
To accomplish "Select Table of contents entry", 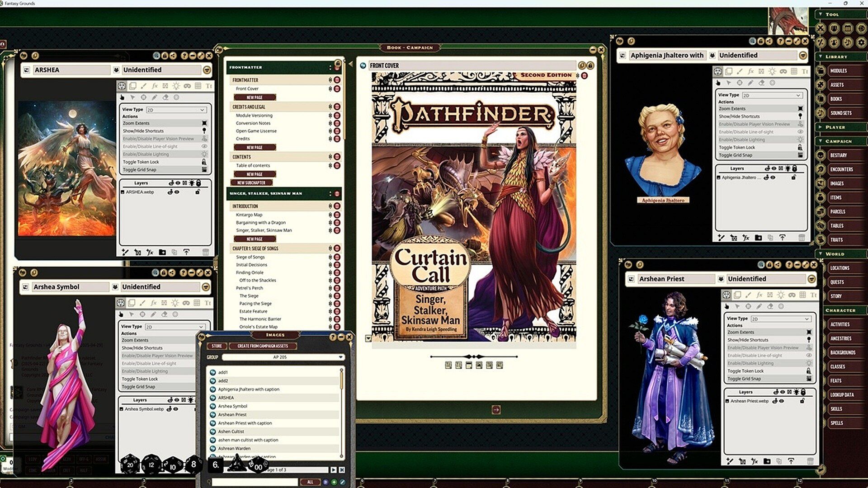I will pos(253,165).
